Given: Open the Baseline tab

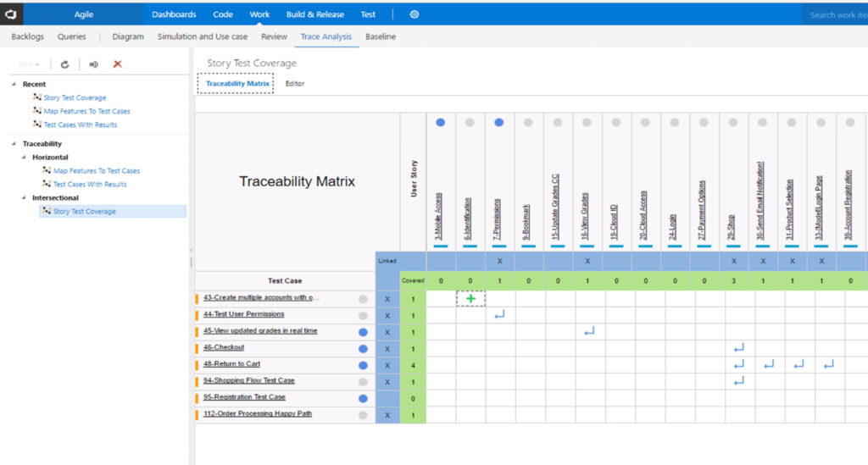Looking at the screenshot, I should tap(381, 37).
